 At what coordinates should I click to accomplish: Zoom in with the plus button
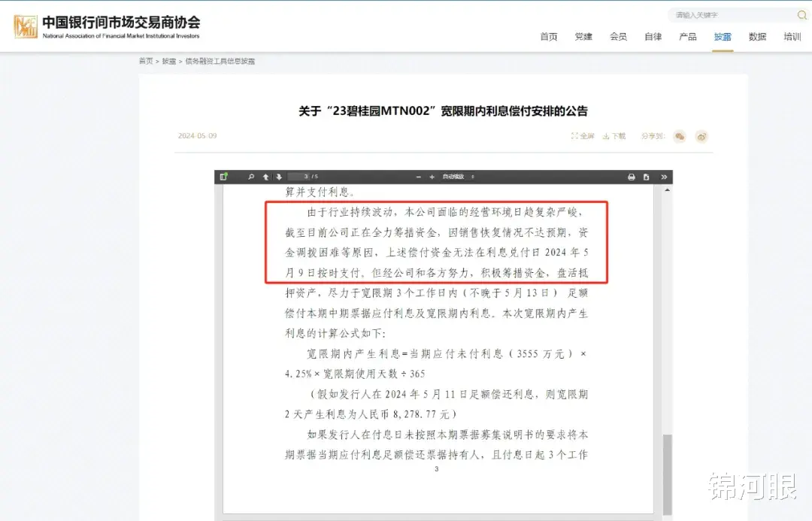tap(432, 177)
